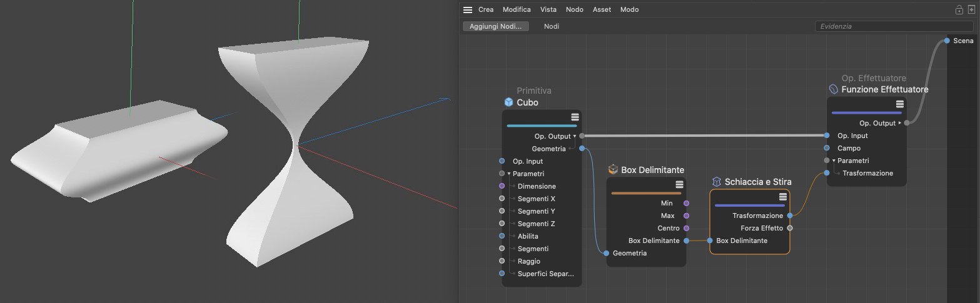Open the Cubo node's options menu icon
Image resolution: width=980 pixels, height=303 pixels.
click(x=575, y=117)
